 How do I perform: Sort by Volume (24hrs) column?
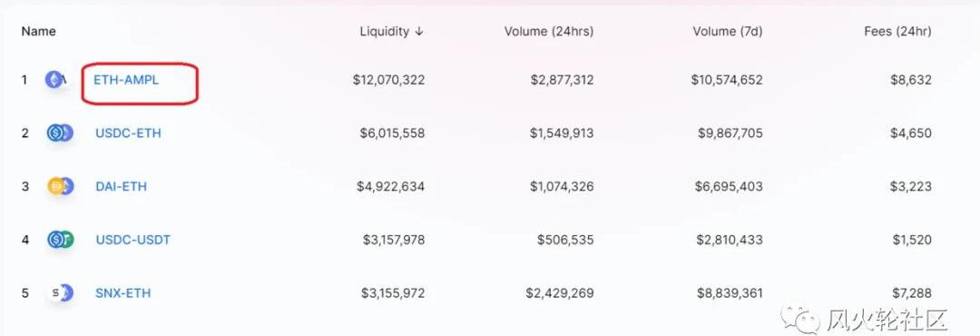pyautogui.click(x=549, y=31)
